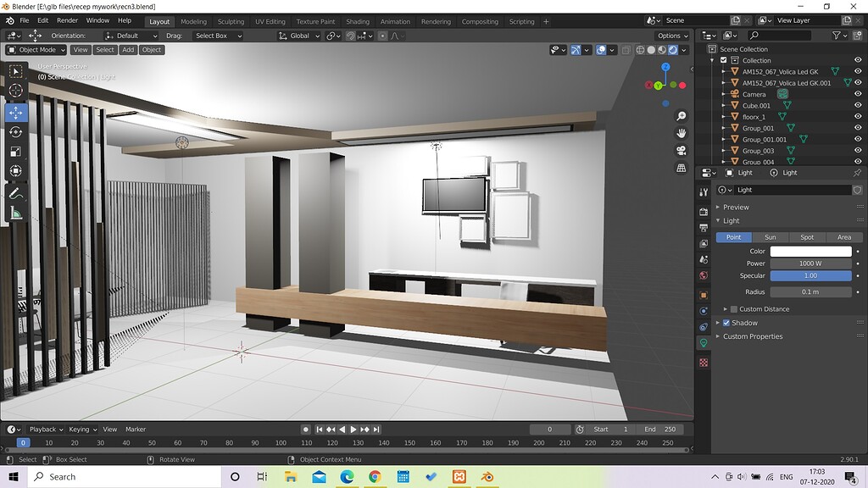This screenshot has width=868, height=488.
Task: Select the Scale tool in the left toolbar
Action: click(x=15, y=152)
